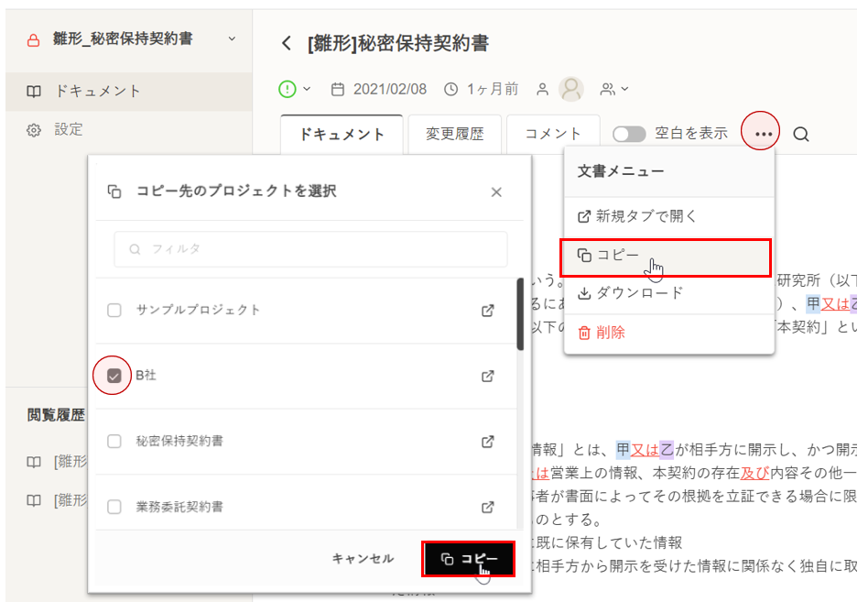Check the サンプルプロジェクト checkbox
The height and width of the screenshot is (602, 868).
114,311
